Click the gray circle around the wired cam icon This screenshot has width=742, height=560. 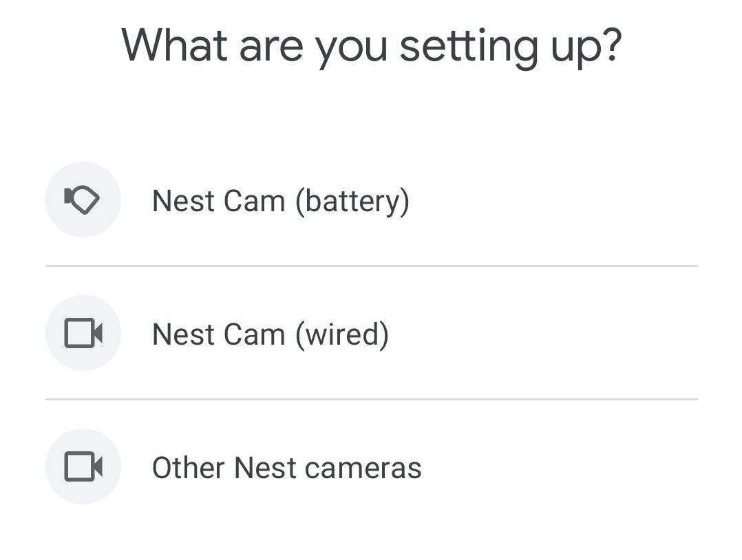click(83, 333)
